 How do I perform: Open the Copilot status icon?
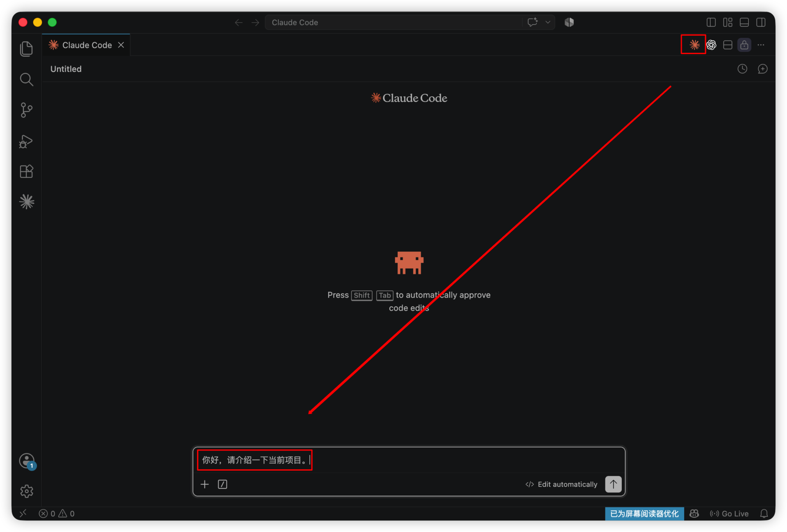click(694, 514)
